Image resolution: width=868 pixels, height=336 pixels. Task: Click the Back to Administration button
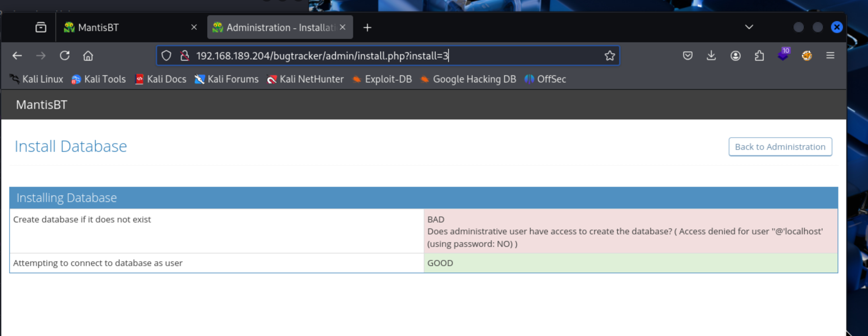[780, 147]
